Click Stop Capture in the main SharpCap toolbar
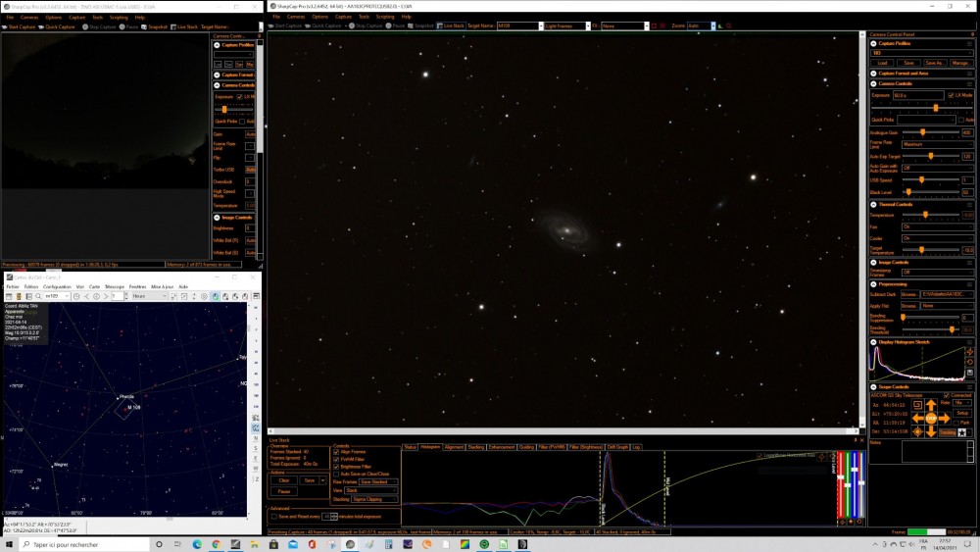Image resolution: width=980 pixels, height=552 pixels. pos(366,25)
